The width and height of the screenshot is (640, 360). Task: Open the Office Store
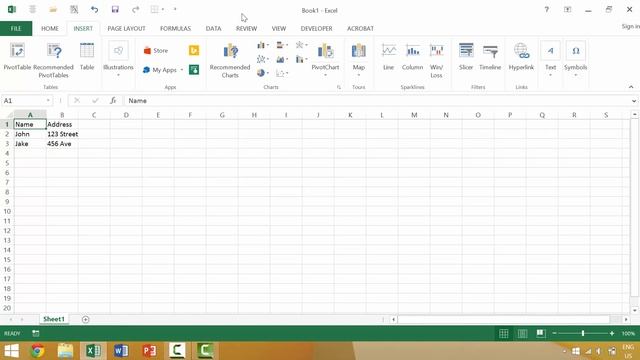click(156, 51)
